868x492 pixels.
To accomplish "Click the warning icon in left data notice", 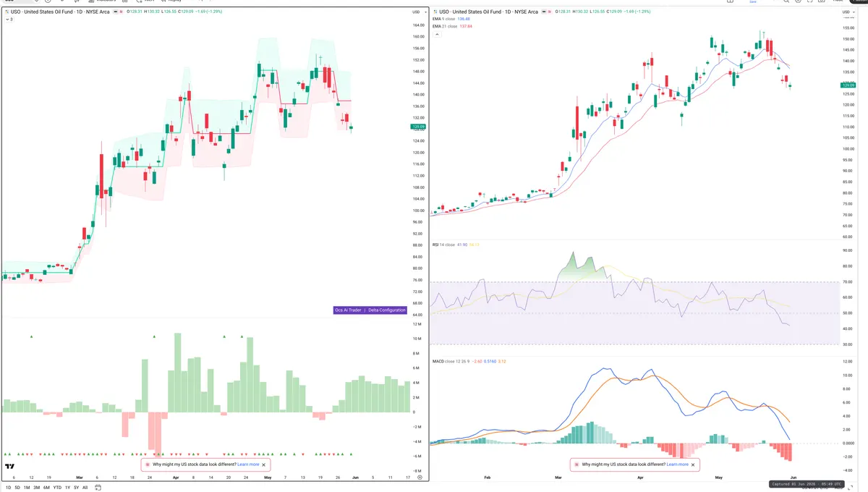I will 148,465.
